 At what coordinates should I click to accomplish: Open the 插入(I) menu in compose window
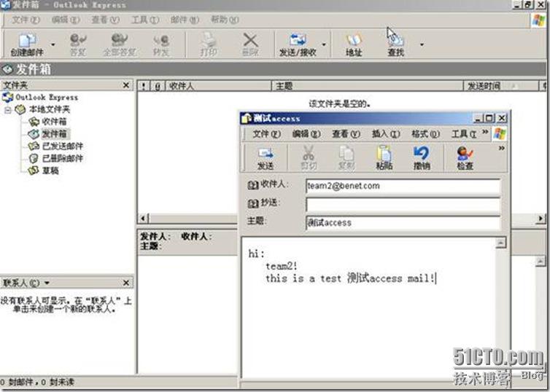click(386, 134)
